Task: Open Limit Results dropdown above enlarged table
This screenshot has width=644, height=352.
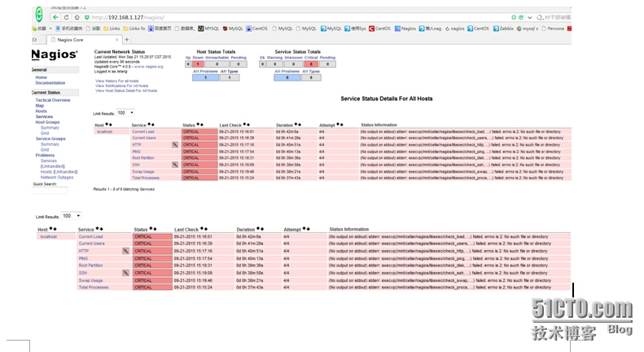Action: (x=71, y=216)
